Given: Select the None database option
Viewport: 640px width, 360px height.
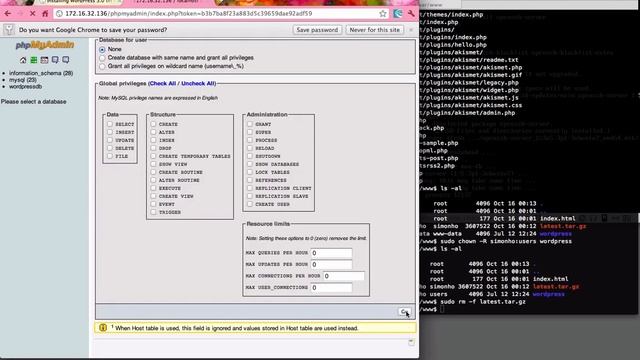Looking at the screenshot, I should [x=102, y=49].
